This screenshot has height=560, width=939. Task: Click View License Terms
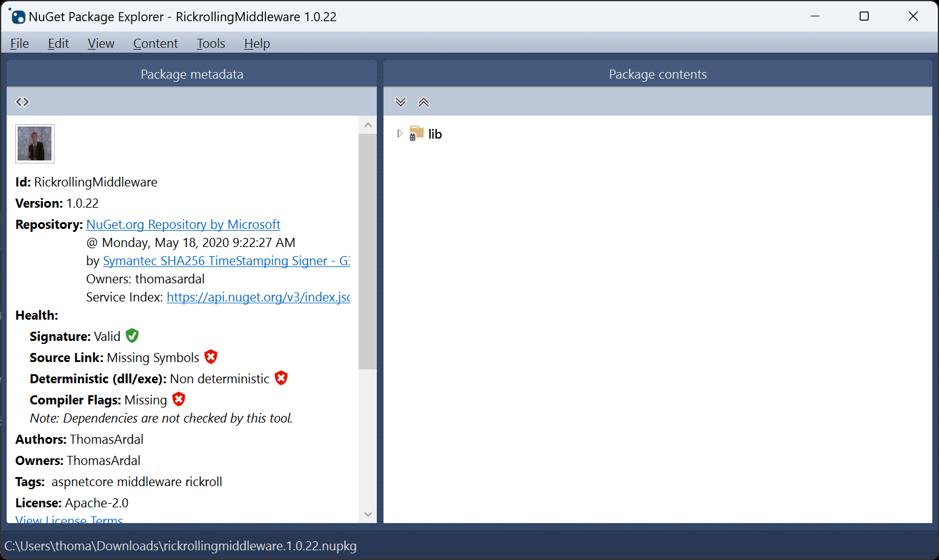click(x=68, y=519)
